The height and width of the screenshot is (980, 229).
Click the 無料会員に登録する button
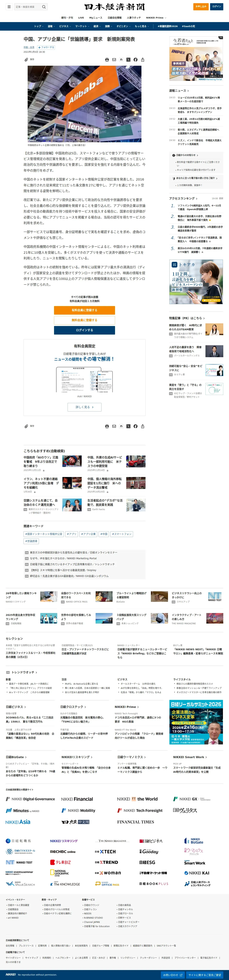click(x=84, y=320)
